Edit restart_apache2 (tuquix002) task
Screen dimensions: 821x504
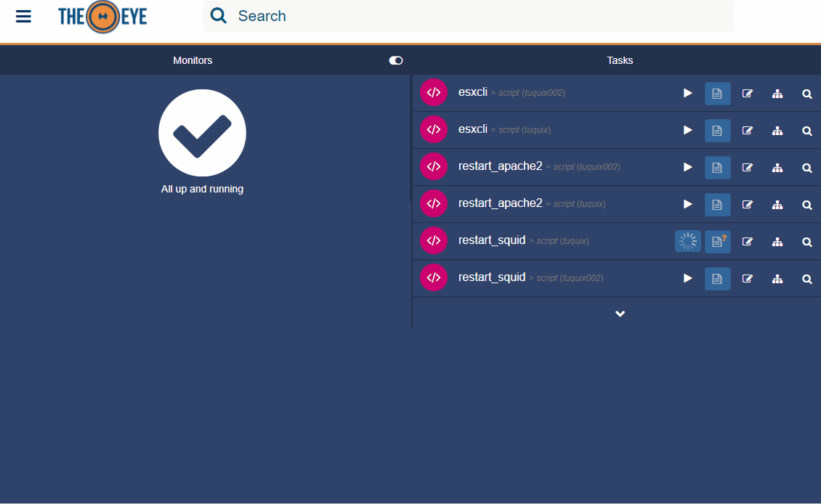tap(747, 168)
